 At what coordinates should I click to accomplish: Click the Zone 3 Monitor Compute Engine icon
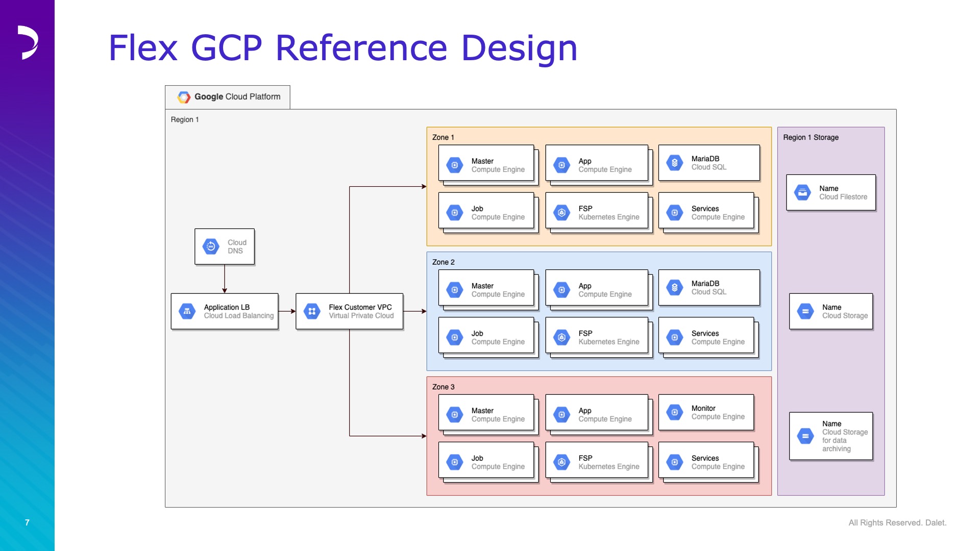pyautogui.click(x=674, y=412)
